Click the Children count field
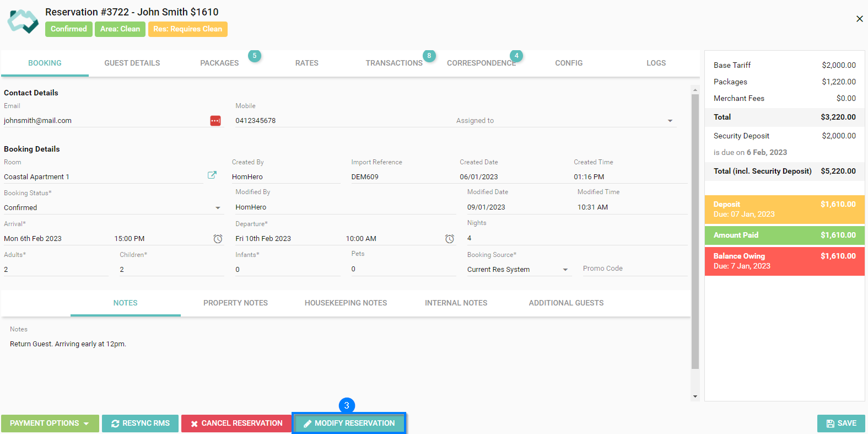The height and width of the screenshot is (434, 868). 172,270
